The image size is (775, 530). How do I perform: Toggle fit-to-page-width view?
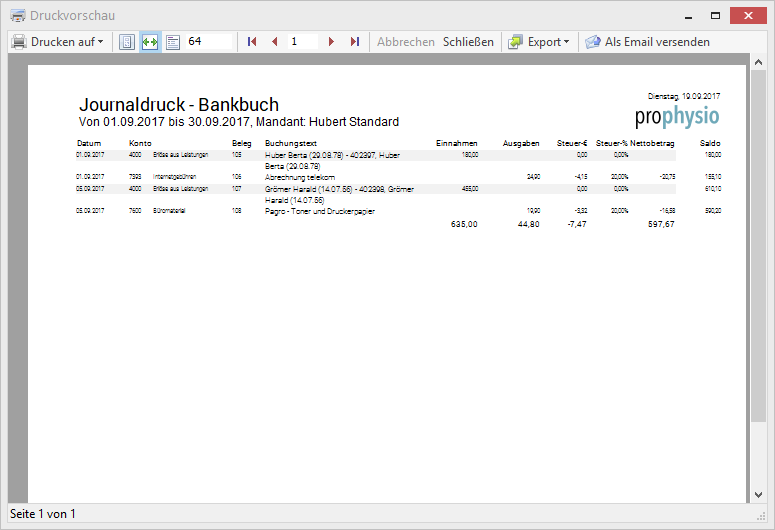150,42
